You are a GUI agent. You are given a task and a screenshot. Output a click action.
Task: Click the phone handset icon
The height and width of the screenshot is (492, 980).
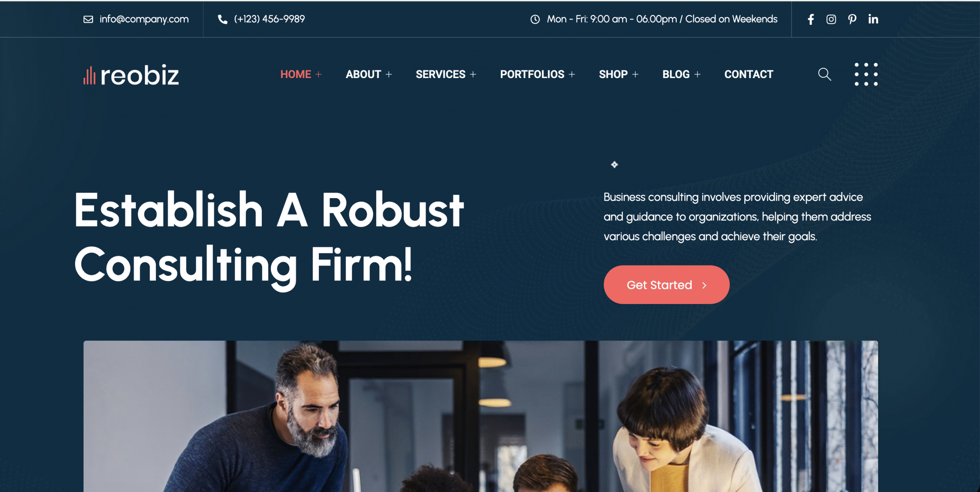222,19
